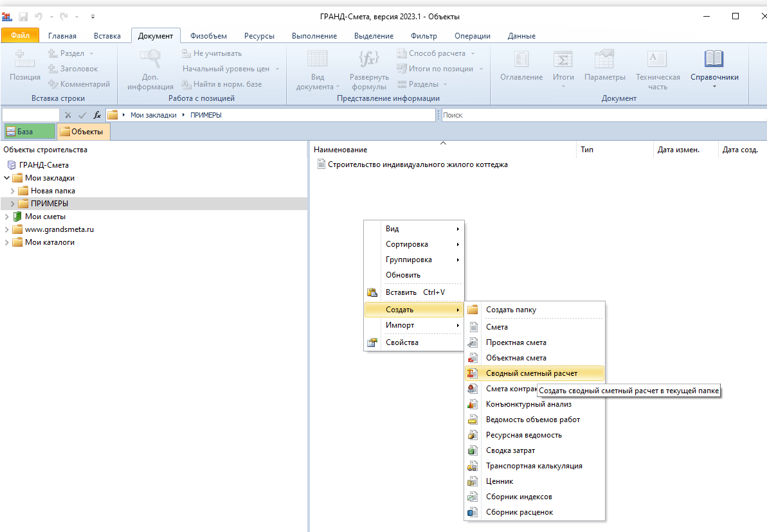Sort by the Дата измен. column header
Screen dimensions: 767x532
pyautogui.click(x=685, y=150)
